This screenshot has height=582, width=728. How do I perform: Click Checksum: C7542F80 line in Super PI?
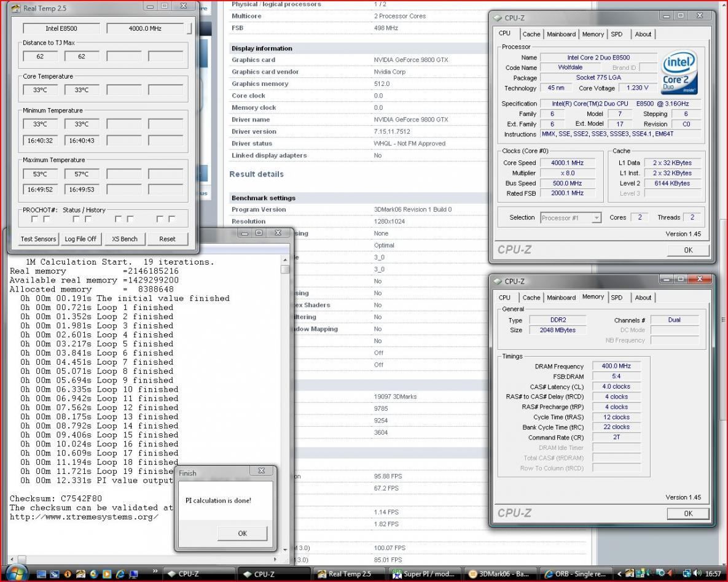(56, 499)
